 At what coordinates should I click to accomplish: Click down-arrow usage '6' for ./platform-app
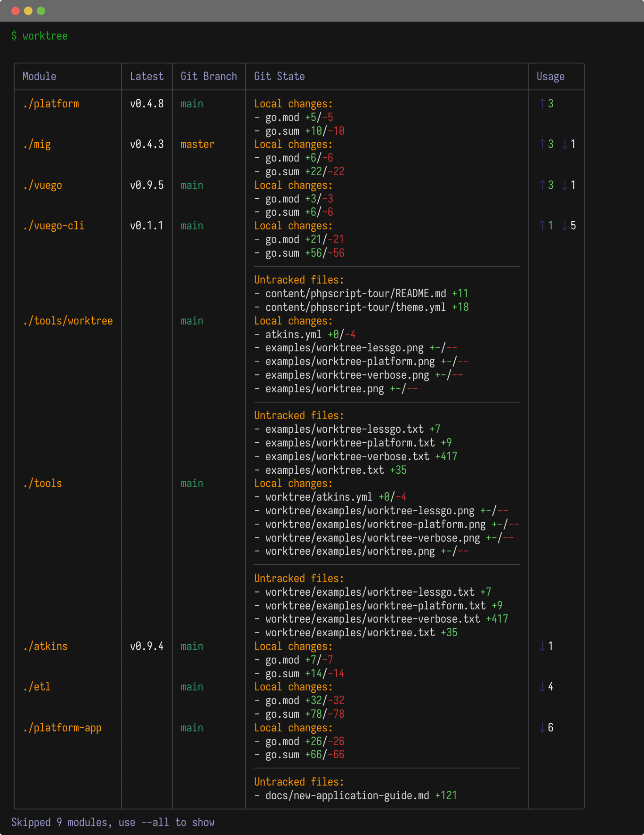point(546,728)
